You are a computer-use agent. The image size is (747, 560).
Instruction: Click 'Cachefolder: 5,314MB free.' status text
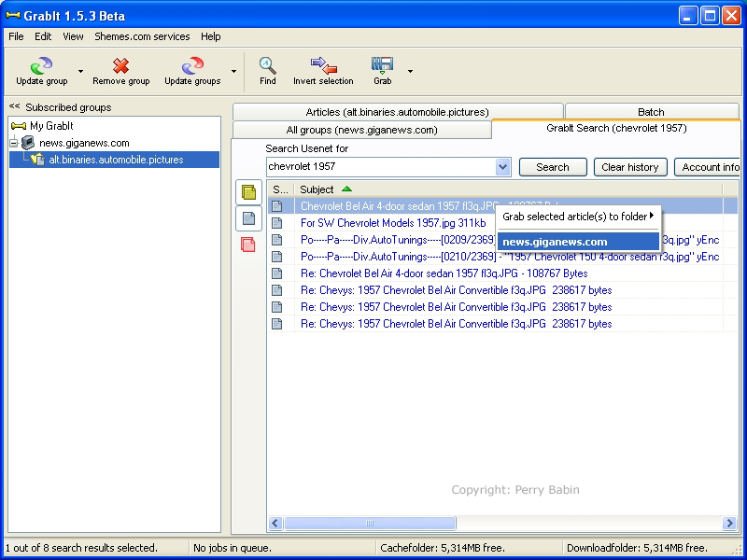pyautogui.click(x=443, y=548)
